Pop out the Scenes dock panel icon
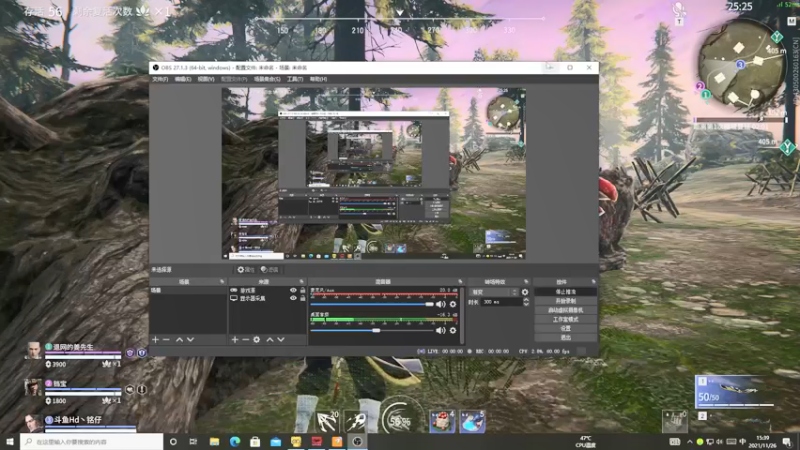 [x=222, y=282]
